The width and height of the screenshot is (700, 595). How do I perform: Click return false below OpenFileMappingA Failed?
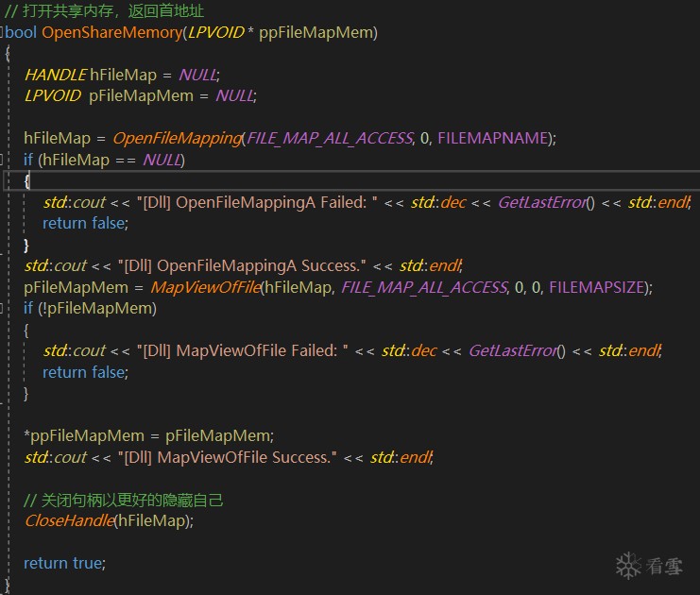[84, 223]
